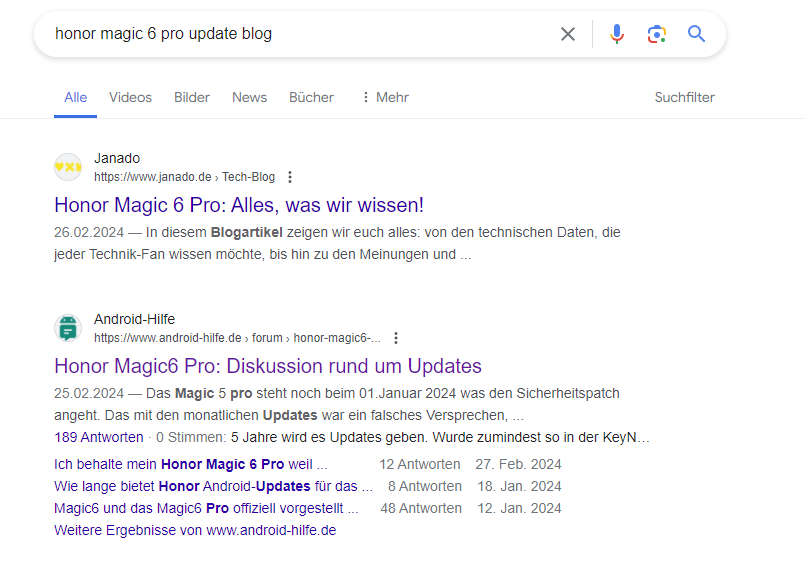The width and height of the screenshot is (804, 573).
Task: Click the Janado site name label
Action: [x=117, y=158]
